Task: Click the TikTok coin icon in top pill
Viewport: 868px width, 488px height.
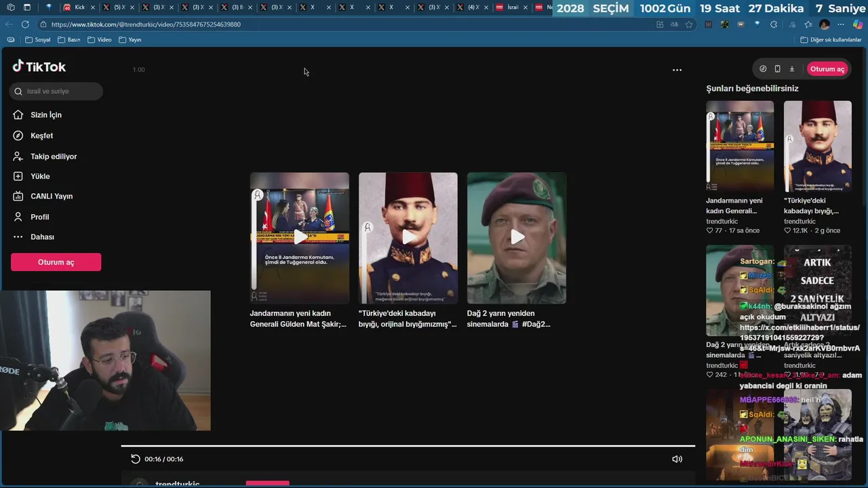Action: (x=763, y=69)
